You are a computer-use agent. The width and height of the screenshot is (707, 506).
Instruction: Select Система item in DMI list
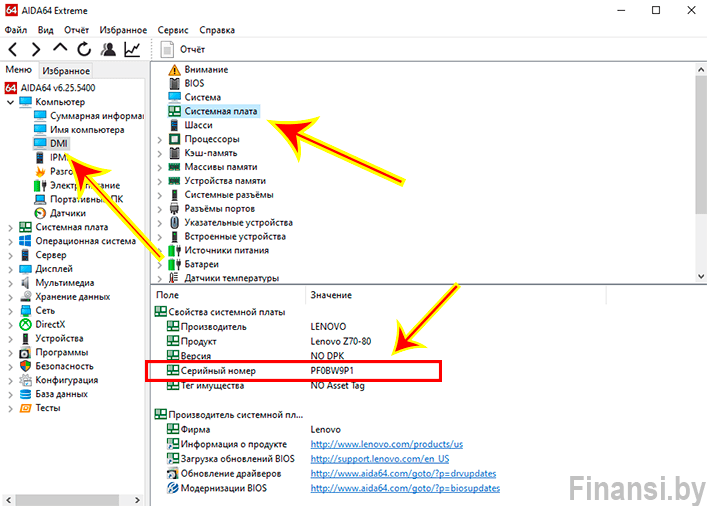[194, 97]
